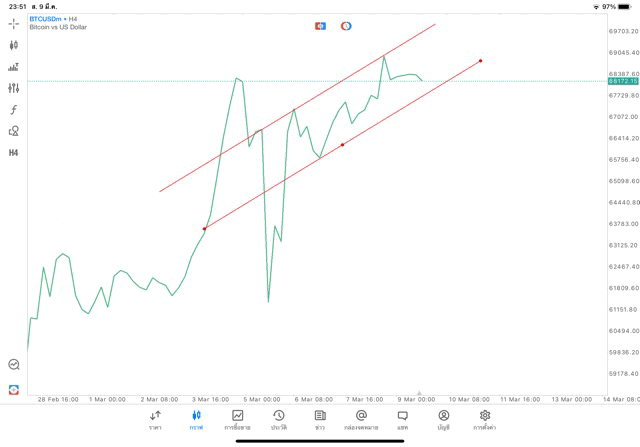
Task: Open the กล่องจดหมาย mailbox tab
Action: click(361, 419)
